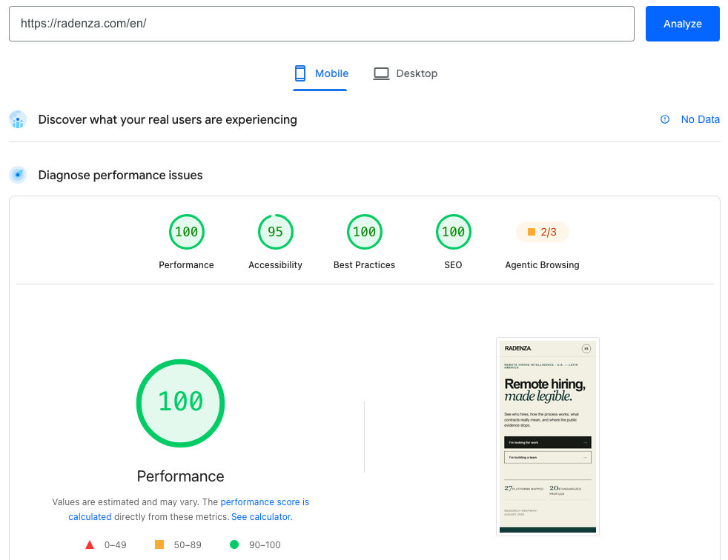The height and width of the screenshot is (560, 728).
Task: Click the '90–100' legend text
Action: click(265, 545)
